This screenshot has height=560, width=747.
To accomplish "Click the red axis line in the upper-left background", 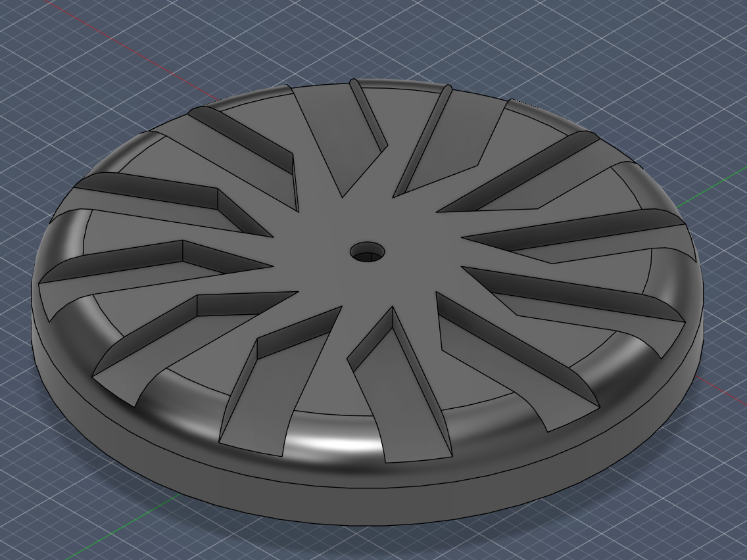I will point(133,51).
